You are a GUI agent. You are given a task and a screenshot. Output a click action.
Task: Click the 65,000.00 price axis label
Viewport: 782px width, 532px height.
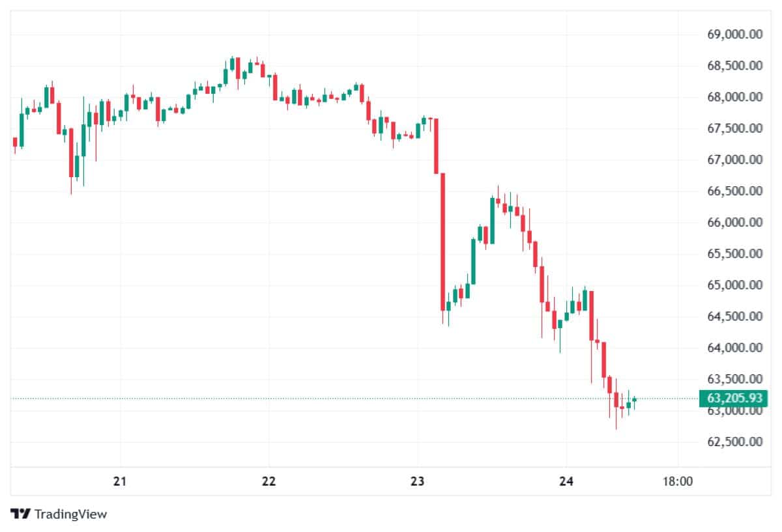pos(734,285)
